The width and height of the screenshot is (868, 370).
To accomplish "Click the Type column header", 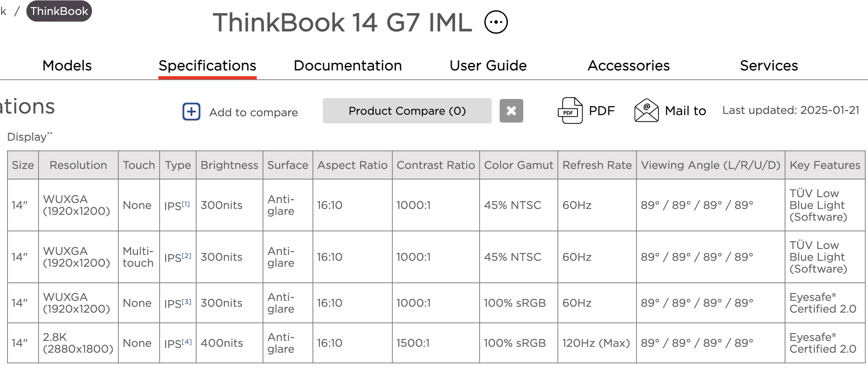I will [x=178, y=165].
